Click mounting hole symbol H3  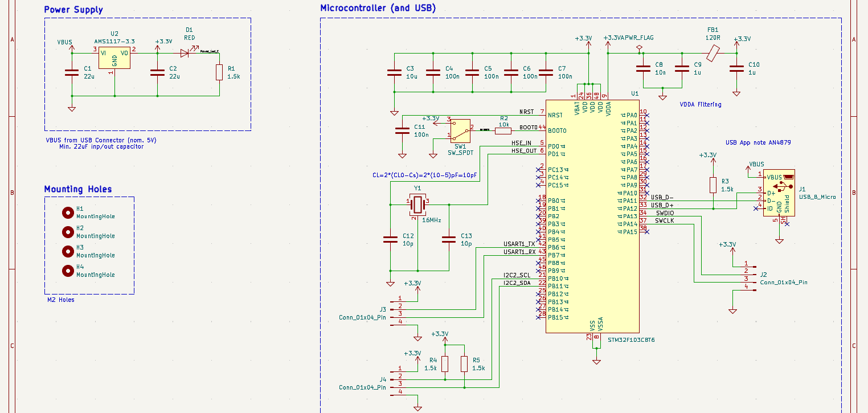point(68,251)
